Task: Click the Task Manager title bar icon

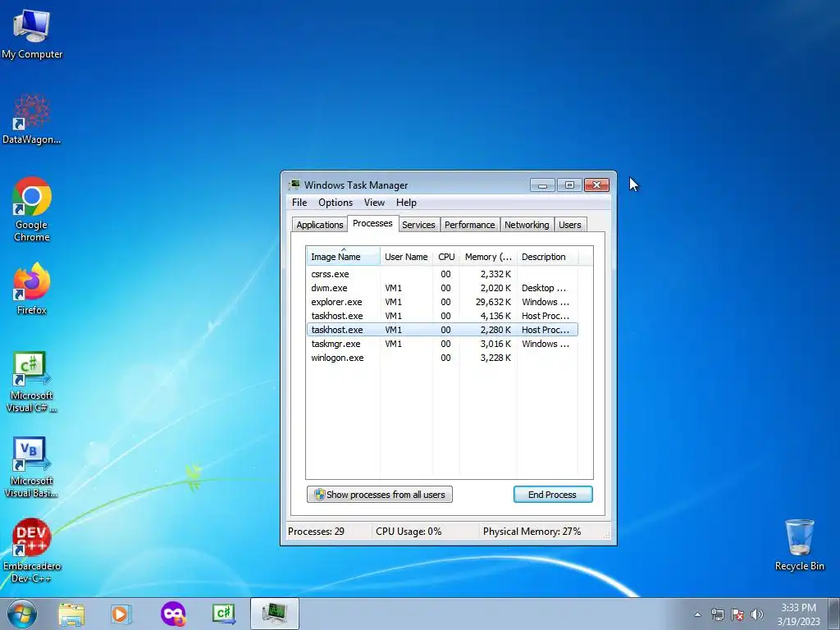Action: point(294,185)
